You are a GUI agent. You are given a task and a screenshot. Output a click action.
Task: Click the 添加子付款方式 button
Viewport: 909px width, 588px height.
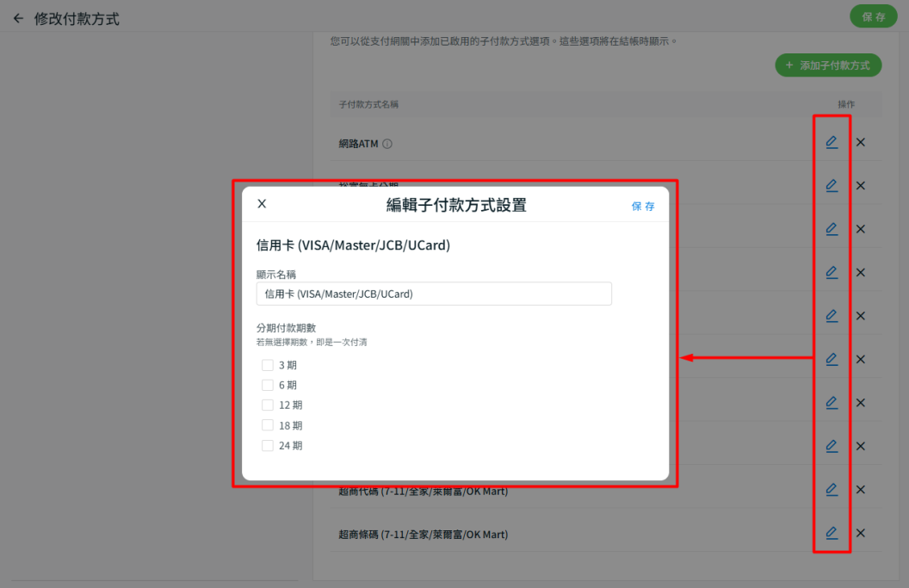[x=827, y=65]
